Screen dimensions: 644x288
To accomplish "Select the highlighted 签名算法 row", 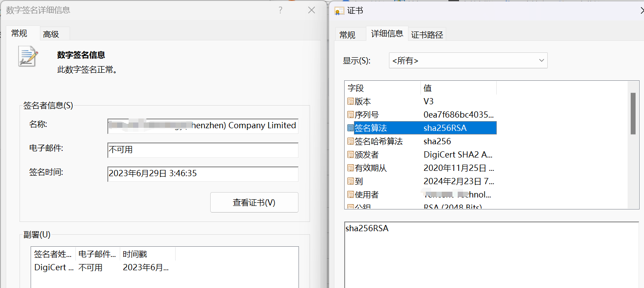I will [421, 128].
